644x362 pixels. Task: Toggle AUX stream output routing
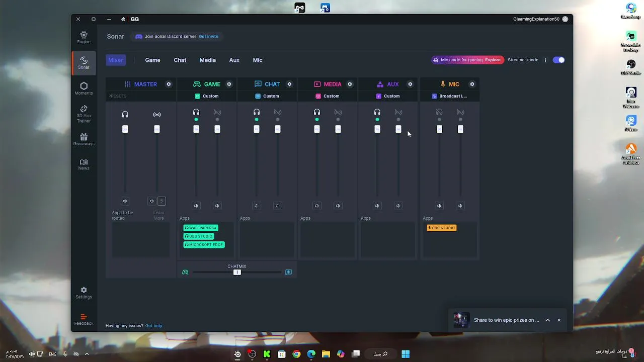398,112
